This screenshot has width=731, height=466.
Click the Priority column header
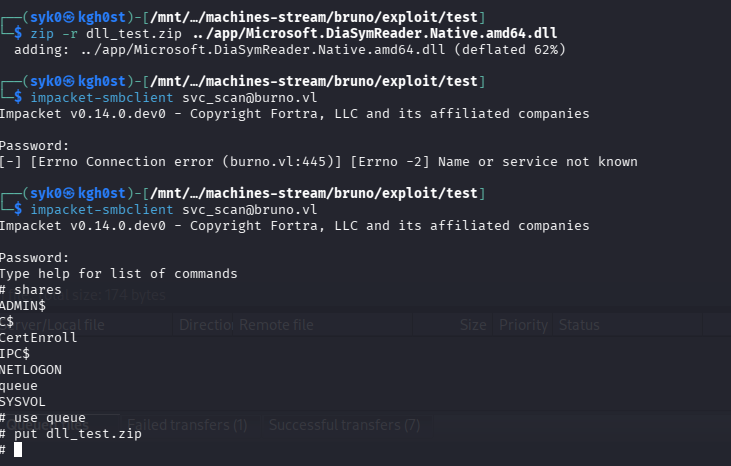[x=523, y=325]
